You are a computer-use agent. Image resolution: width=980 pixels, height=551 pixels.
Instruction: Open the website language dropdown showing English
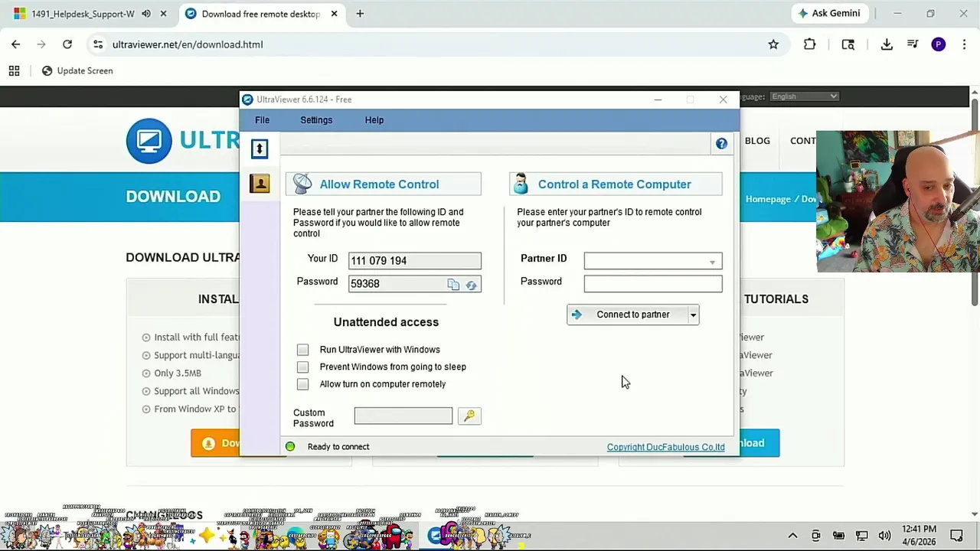click(804, 96)
